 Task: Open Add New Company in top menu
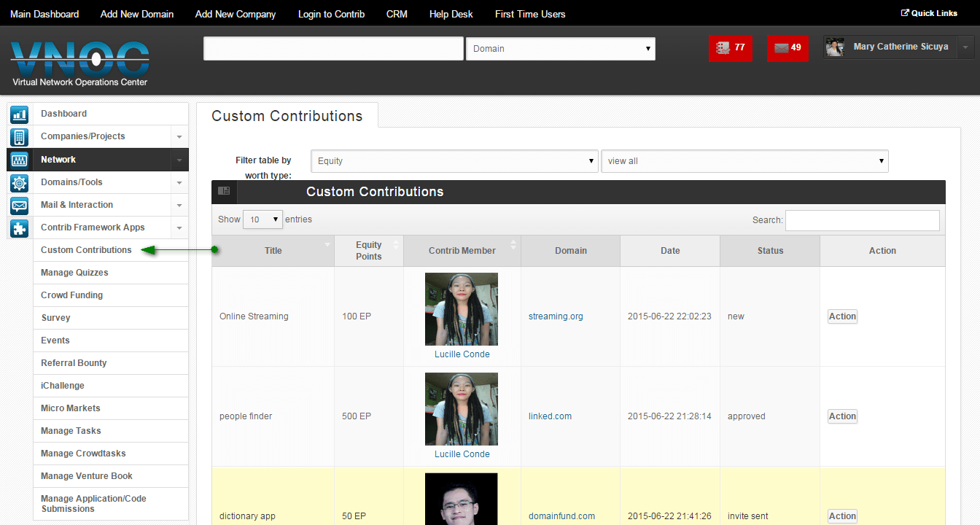pos(236,14)
